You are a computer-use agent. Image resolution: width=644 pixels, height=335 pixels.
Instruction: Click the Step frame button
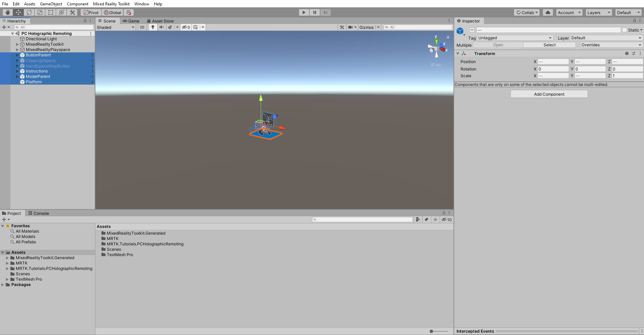click(x=325, y=12)
